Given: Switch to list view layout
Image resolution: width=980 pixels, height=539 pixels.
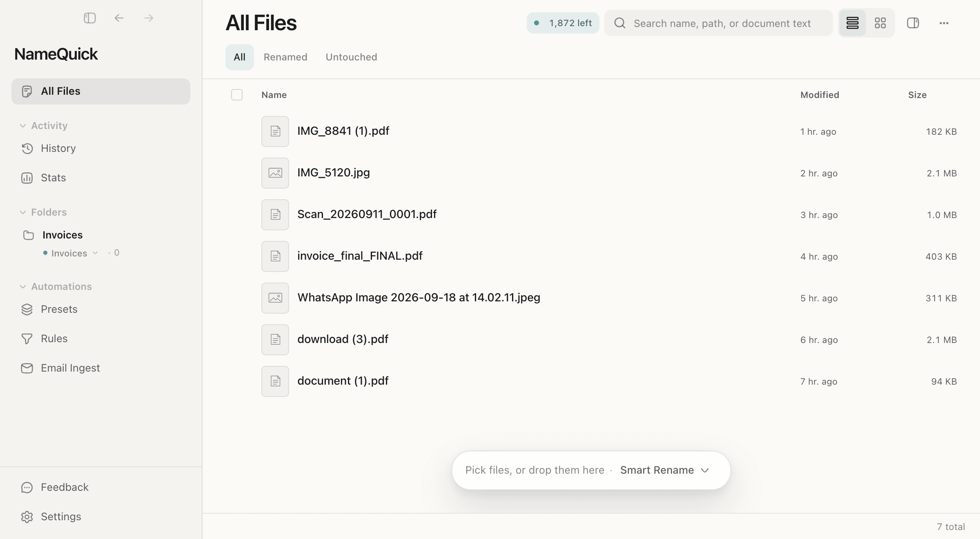Looking at the screenshot, I should click(x=853, y=23).
